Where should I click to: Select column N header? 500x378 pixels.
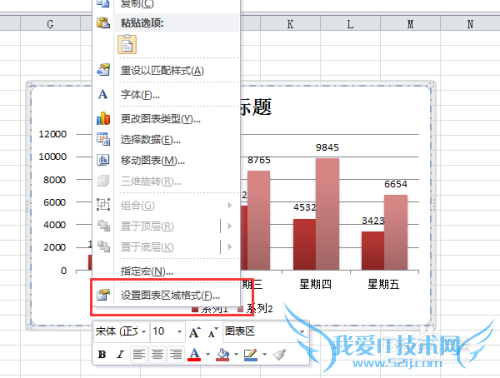pos(470,24)
